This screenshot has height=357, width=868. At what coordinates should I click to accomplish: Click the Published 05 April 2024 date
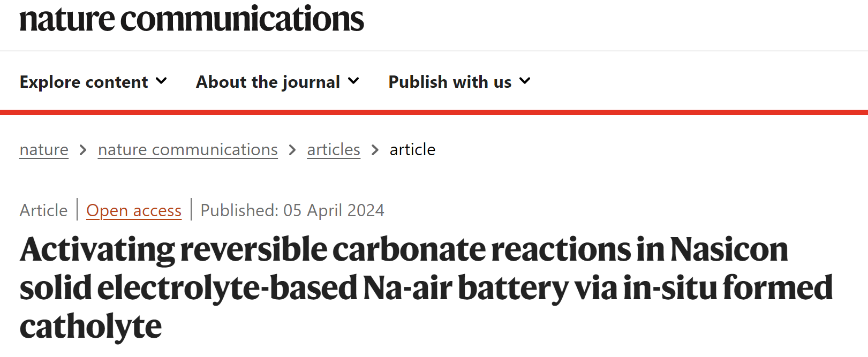pyautogui.click(x=292, y=210)
